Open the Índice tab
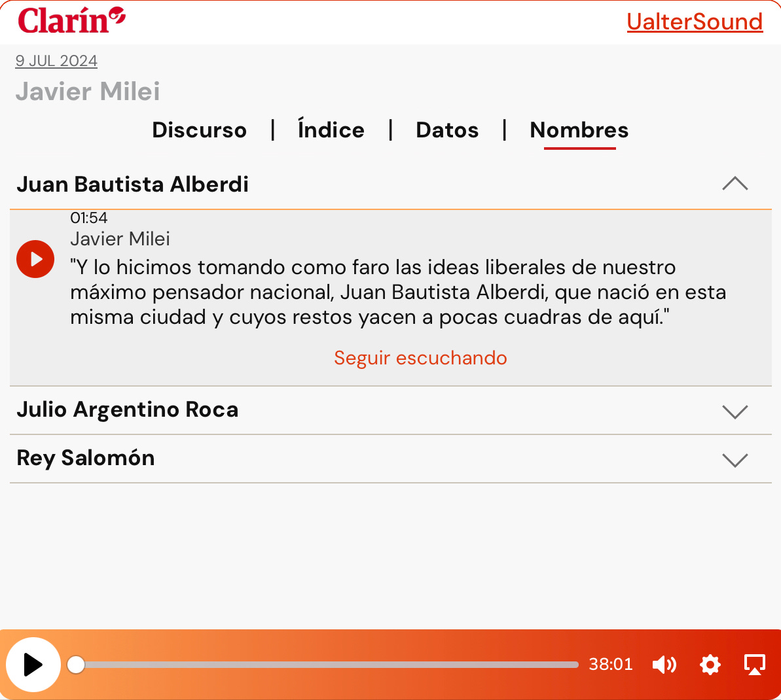Screen dimensions: 781x700 331,129
